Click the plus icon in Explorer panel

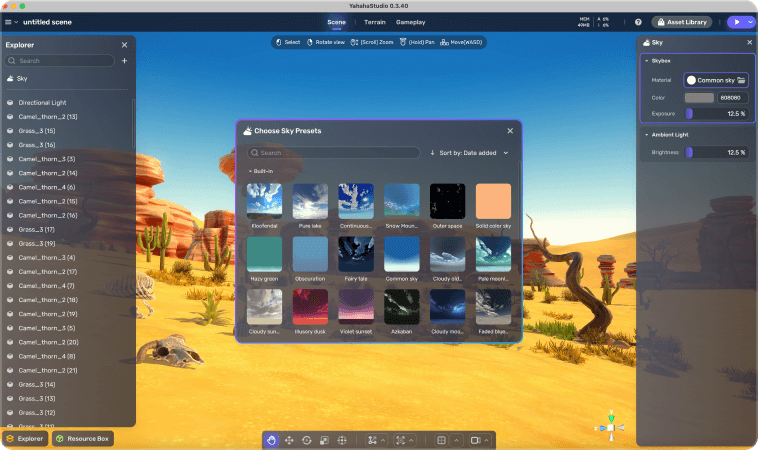pos(124,61)
